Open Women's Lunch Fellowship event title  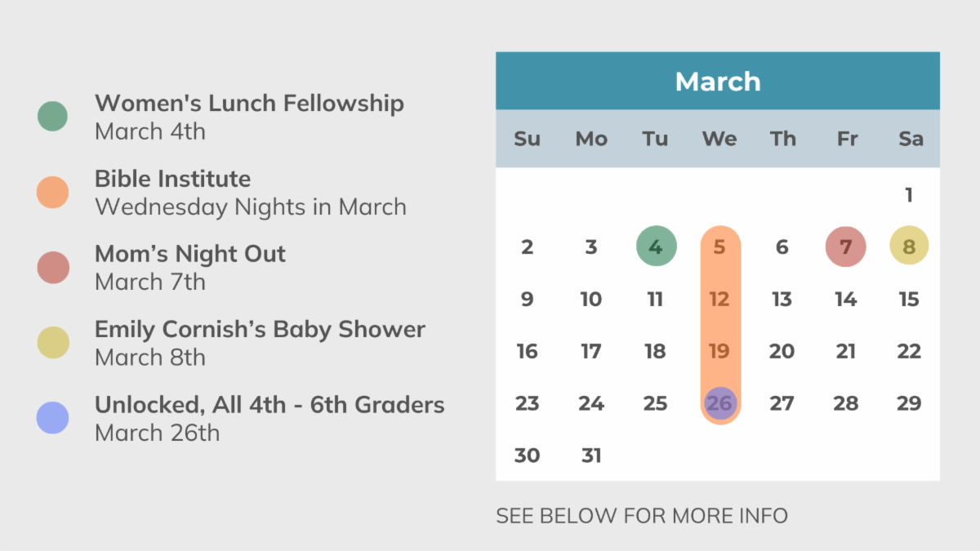coord(249,104)
